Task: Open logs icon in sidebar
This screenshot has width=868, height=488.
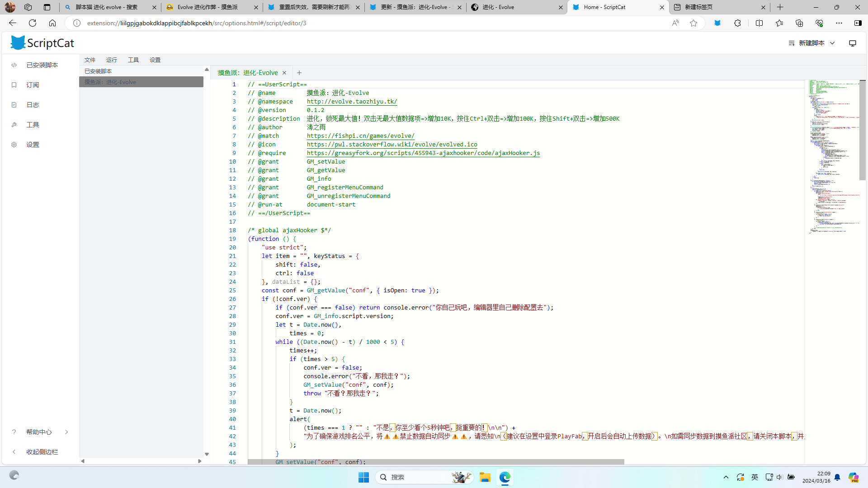Action: click(14, 105)
